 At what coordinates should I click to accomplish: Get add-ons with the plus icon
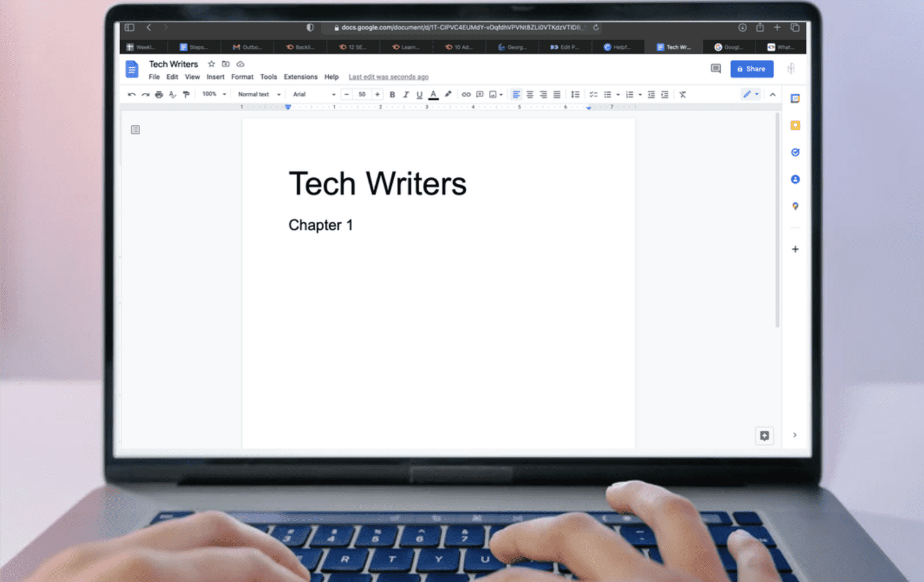pos(795,249)
